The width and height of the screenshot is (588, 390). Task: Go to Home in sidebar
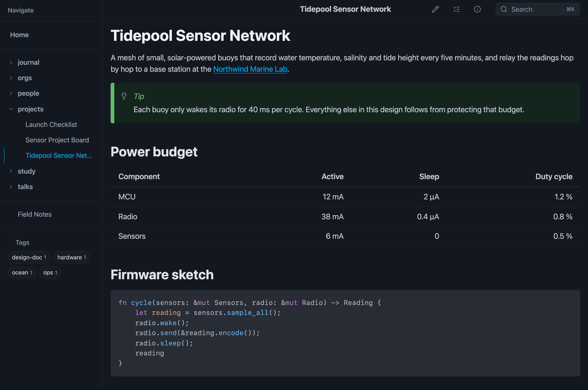pyautogui.click(x=19, y=35)
